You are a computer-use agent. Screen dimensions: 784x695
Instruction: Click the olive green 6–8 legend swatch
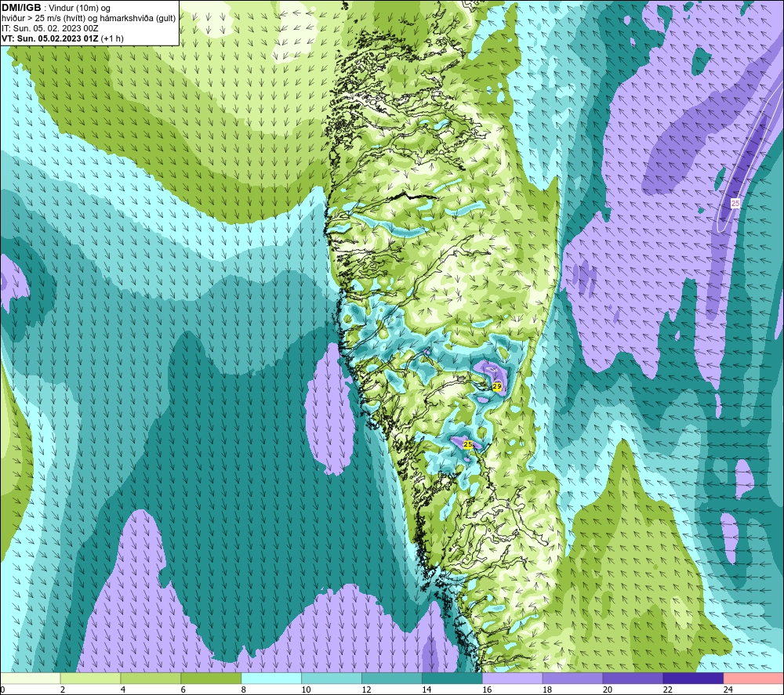pyautogui.click(x=211, y=678)
